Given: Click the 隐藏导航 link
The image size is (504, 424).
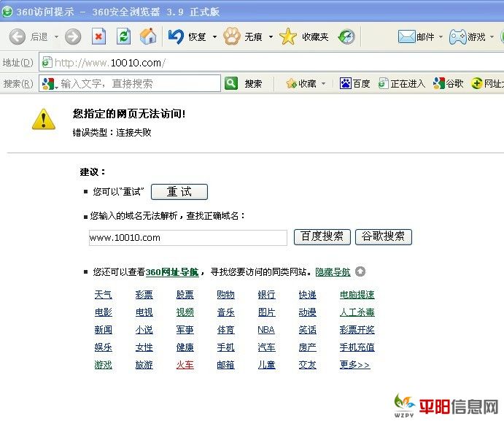Looking at the screenshot, I should 333,272.
